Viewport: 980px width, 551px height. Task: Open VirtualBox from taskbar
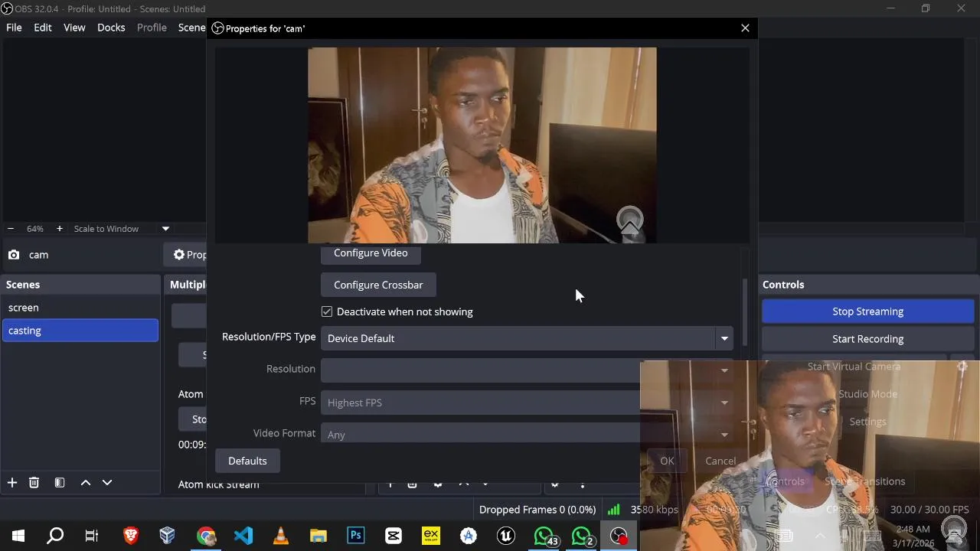point(168,536)
